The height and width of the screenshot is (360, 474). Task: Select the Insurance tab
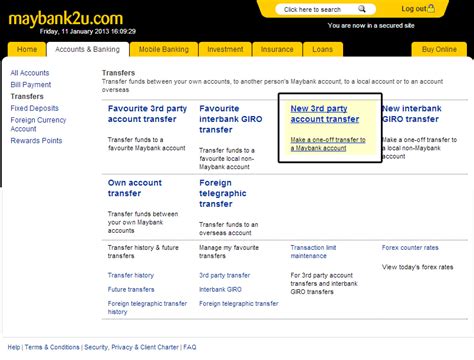(277, 49)
